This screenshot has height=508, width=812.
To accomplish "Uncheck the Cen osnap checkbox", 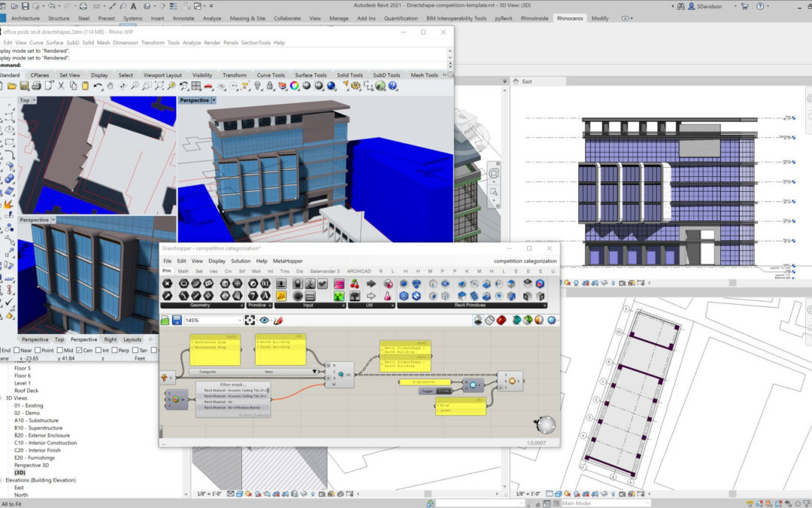I will coord(79,350).
